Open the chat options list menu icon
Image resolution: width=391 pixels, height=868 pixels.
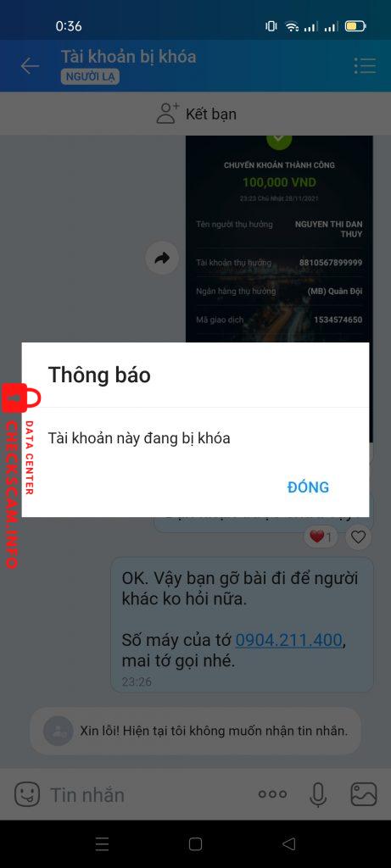tap(365, 66)
